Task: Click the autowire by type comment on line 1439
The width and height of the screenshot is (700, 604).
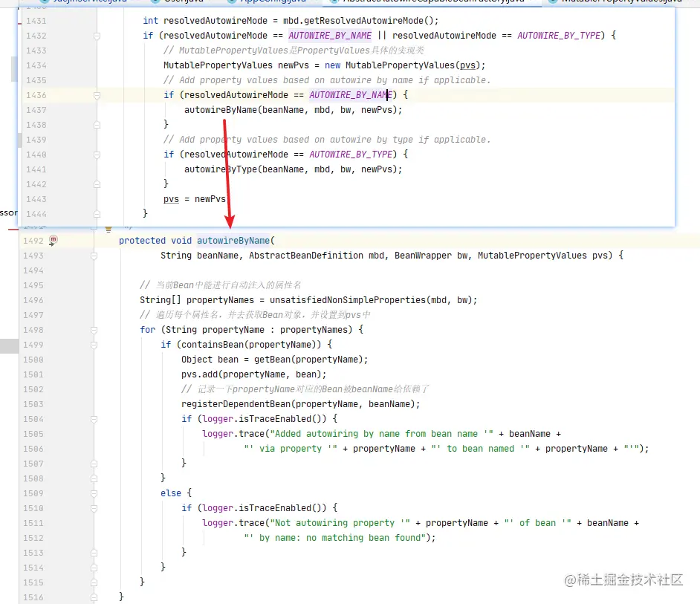Action: (327, 139)
